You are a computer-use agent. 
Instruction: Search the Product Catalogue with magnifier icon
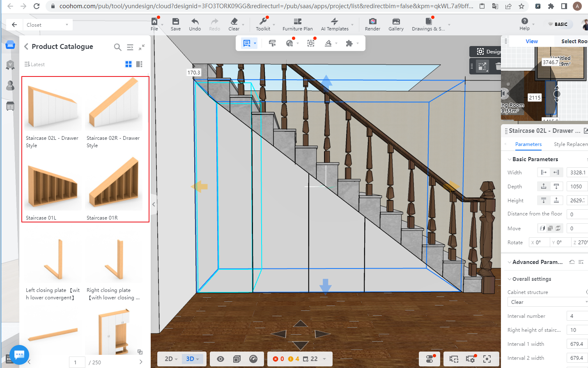(x=117, y=47)
